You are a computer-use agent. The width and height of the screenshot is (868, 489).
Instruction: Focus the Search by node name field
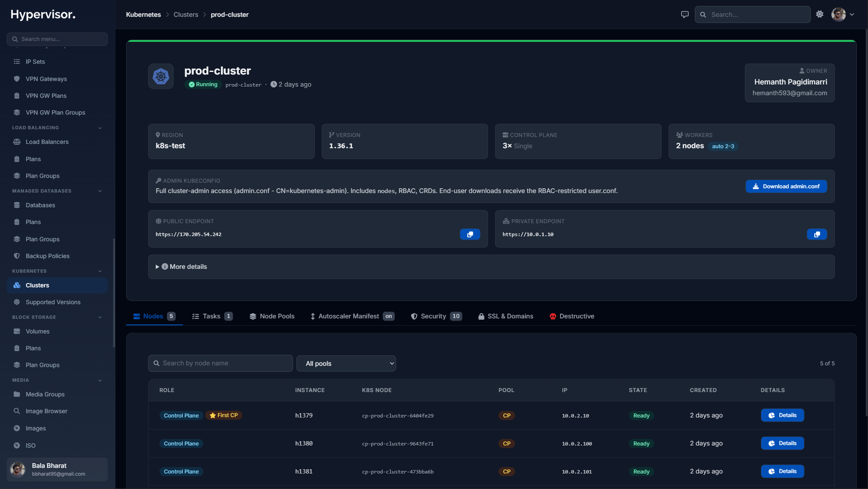(x=220, y=363)
